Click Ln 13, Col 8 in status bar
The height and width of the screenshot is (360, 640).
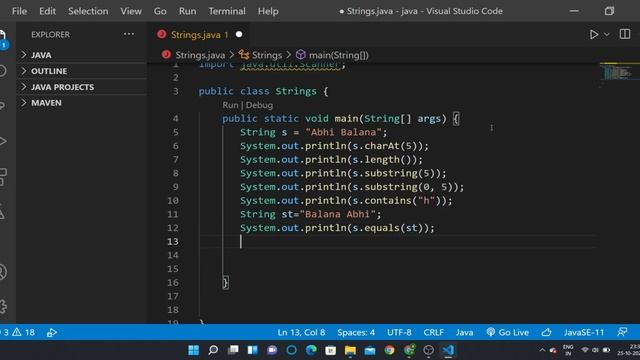pos(301,332)
